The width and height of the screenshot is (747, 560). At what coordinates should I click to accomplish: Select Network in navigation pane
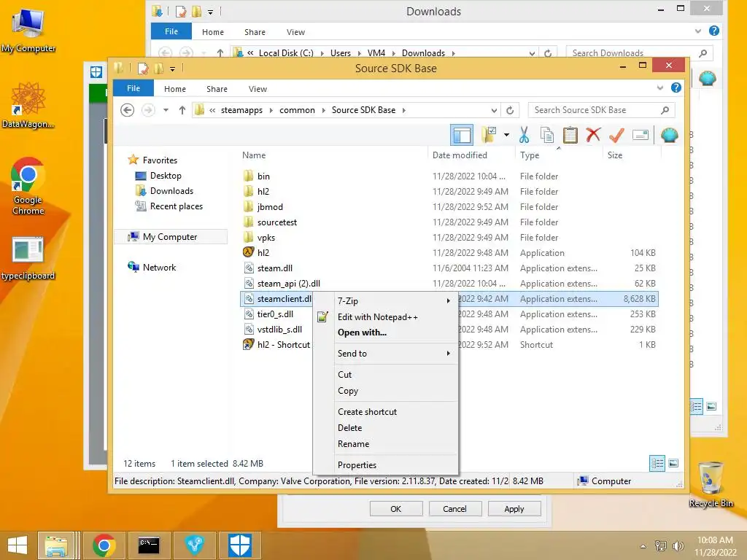pyautogui.click(x=152, y=268)
